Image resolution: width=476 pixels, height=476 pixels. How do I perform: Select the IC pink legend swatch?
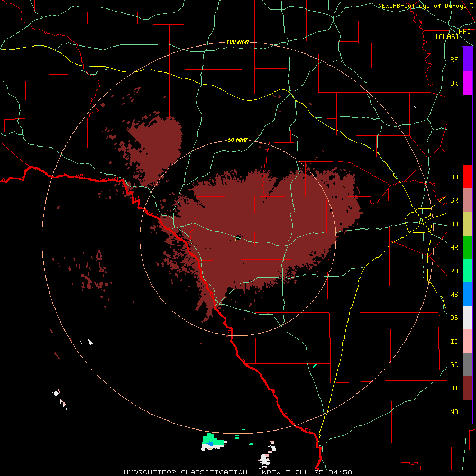467,341
